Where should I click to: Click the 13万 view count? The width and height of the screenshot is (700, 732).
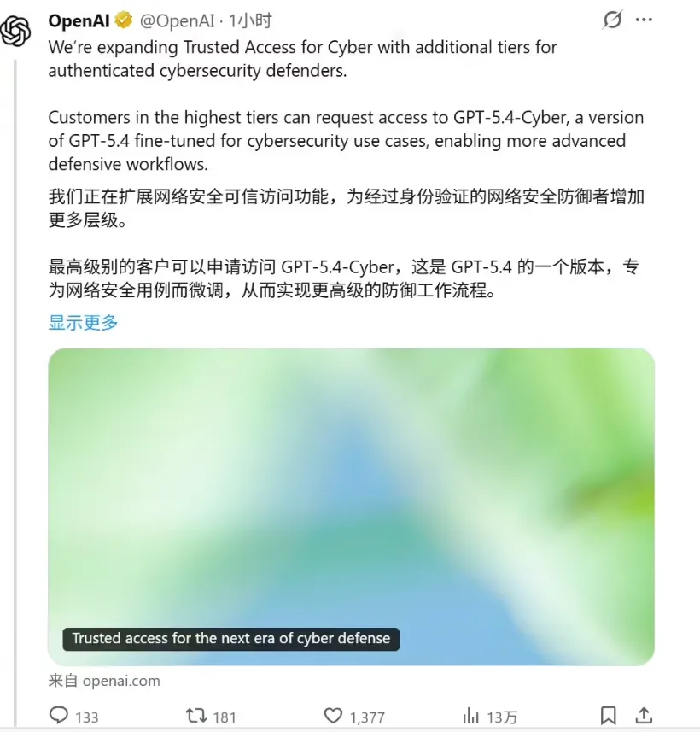click(502, 717)
